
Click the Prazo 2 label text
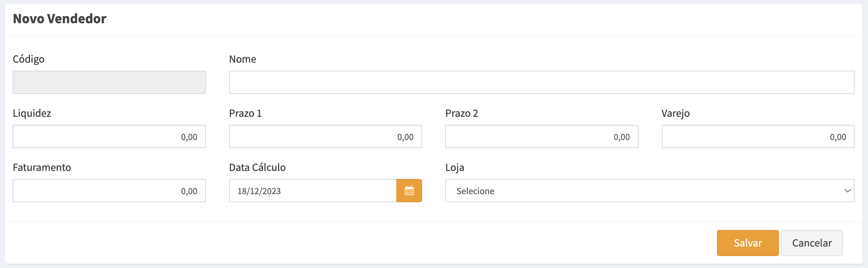tap(461, 113)
